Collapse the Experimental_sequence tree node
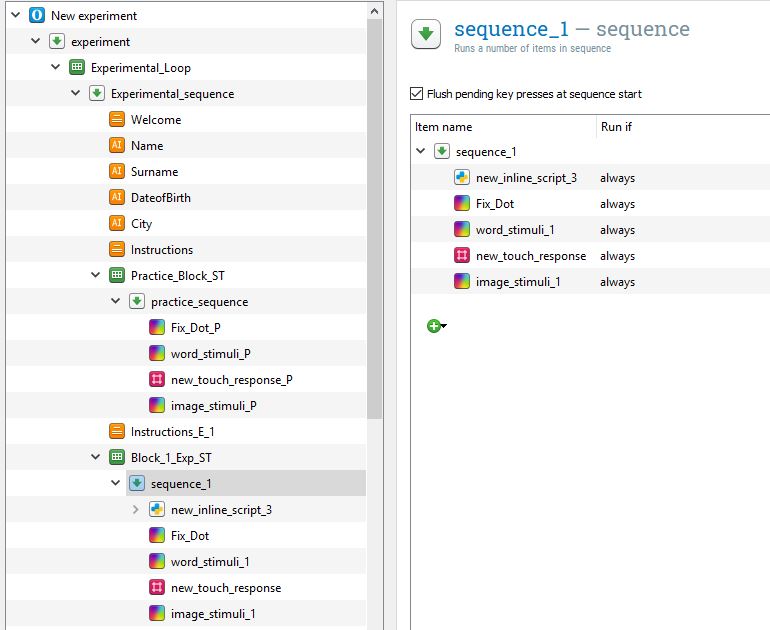770x630 pixels. (x=76, y=94)
